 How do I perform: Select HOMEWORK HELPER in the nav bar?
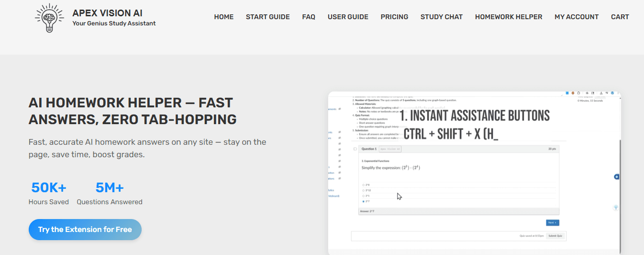(x=509, y=17)
